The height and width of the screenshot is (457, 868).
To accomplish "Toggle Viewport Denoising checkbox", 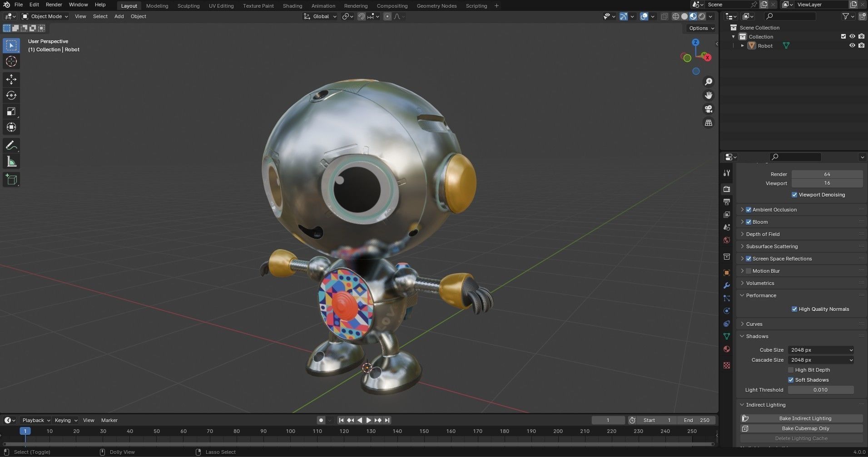I will coord(794,195).
